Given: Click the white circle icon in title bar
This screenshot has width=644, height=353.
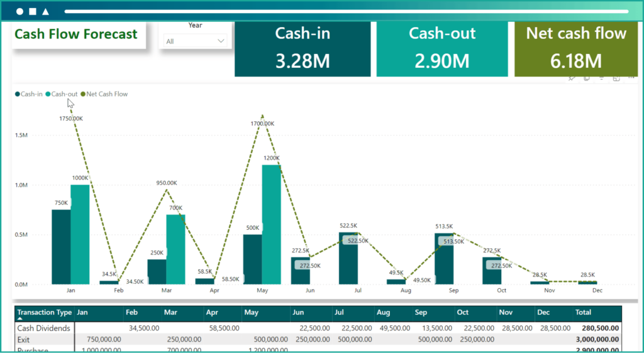Looking at the screenshot, I should tap(19, 11).
